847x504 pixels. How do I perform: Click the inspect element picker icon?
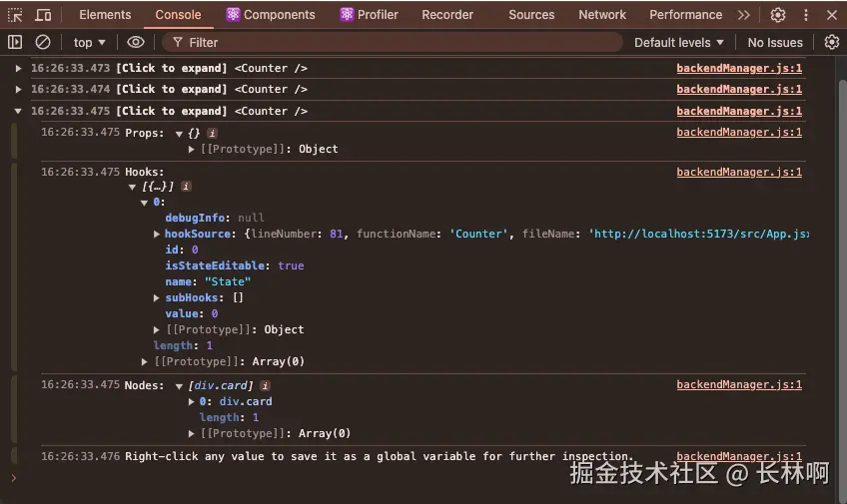[x=15, y=15]
